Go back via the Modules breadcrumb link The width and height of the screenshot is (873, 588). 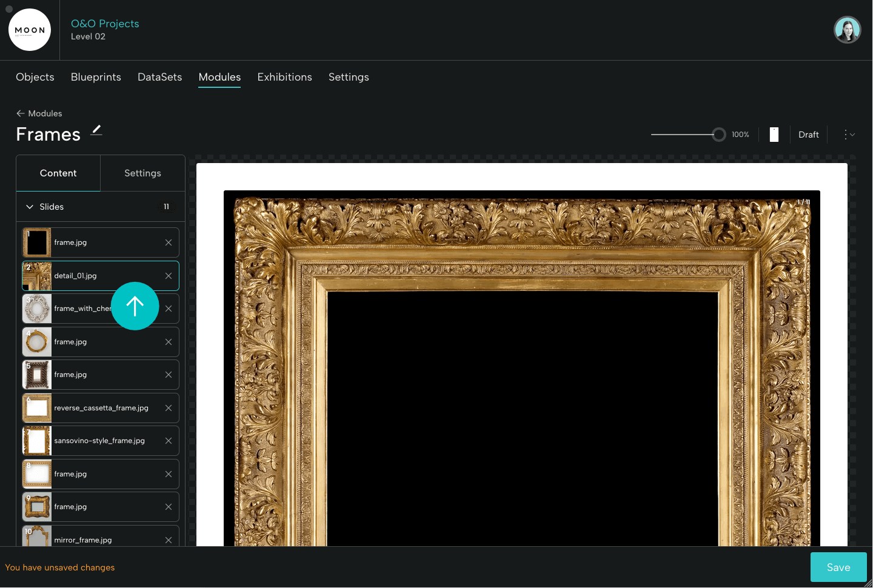(39, 113)
